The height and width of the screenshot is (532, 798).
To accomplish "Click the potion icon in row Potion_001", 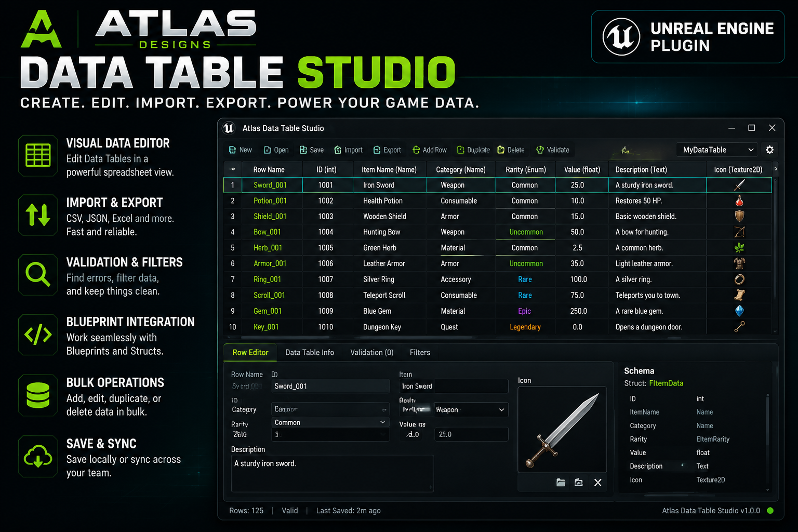I will [x=739, y=201].
